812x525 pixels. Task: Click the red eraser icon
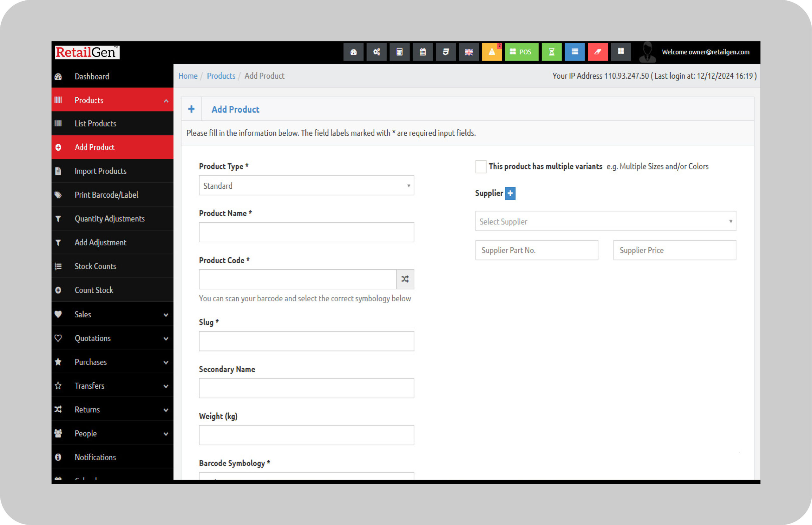(x=598, y=52)
